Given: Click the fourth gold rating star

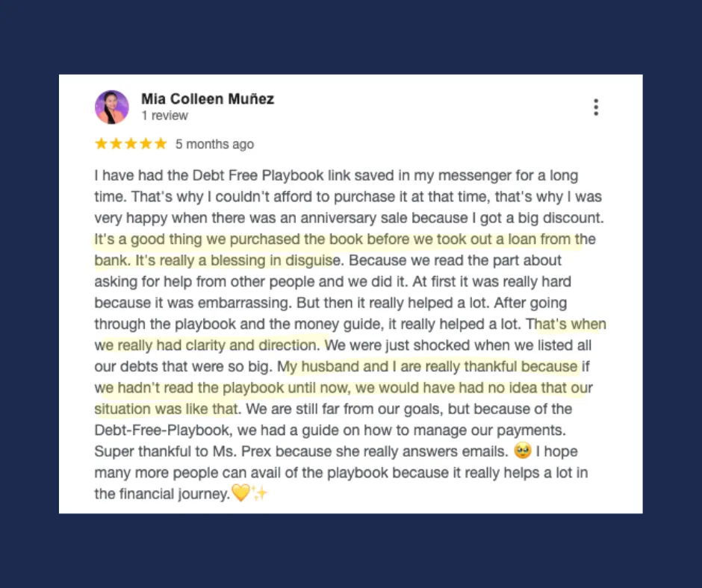Looking at the screenshot, I should [146, 144].
